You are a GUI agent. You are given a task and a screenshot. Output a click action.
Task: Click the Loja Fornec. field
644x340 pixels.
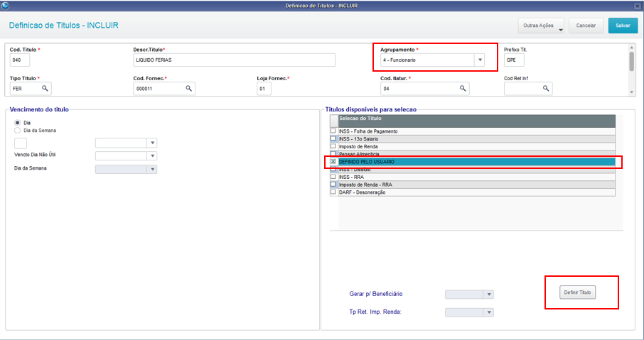pos(264,89)
